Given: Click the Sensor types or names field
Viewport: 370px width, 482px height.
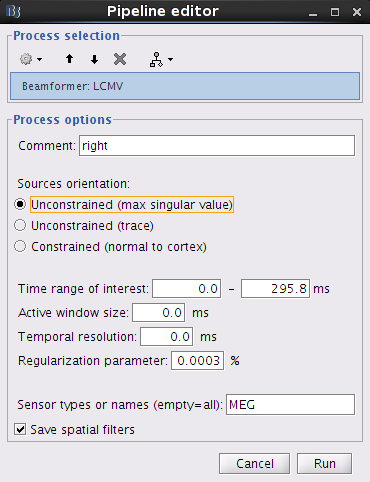Looking at the screenshot, I should coord(290,405).
